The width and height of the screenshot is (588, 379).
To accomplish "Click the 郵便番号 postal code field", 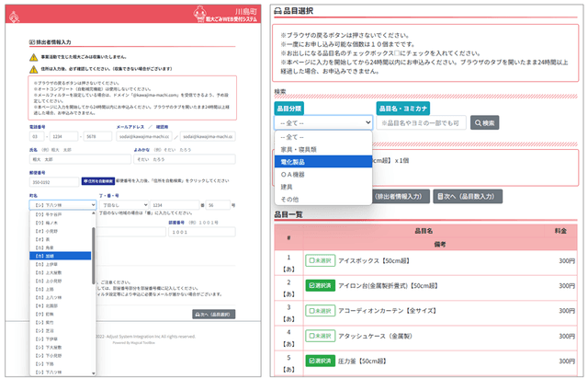I will pyautogui.click(x=54, y=182).
